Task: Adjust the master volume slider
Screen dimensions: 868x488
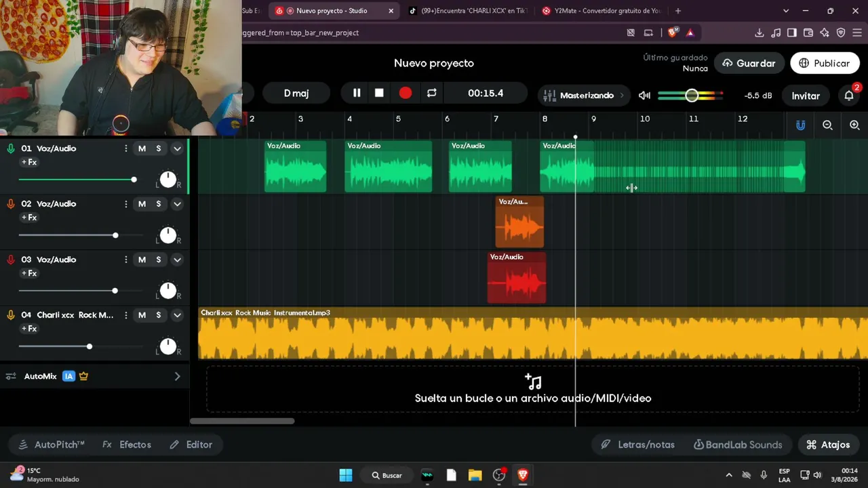Action: (691, 96)
